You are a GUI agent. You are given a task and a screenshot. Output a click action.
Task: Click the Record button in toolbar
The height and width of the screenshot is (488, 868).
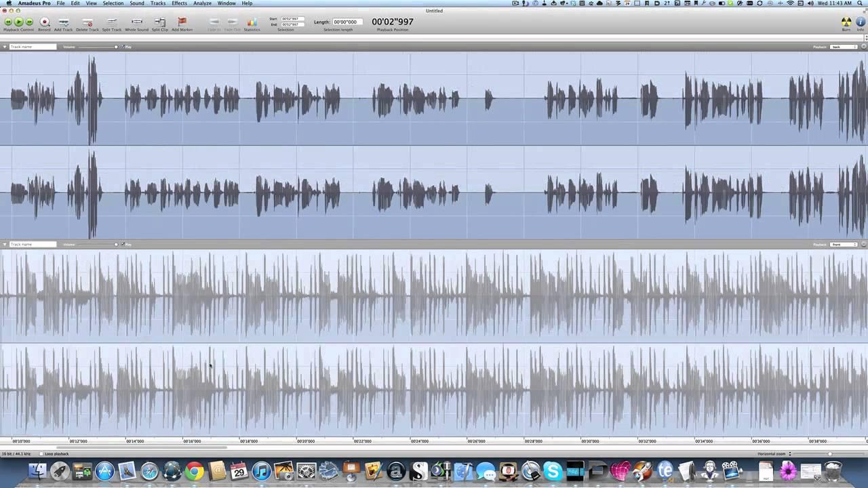point(44,22)
